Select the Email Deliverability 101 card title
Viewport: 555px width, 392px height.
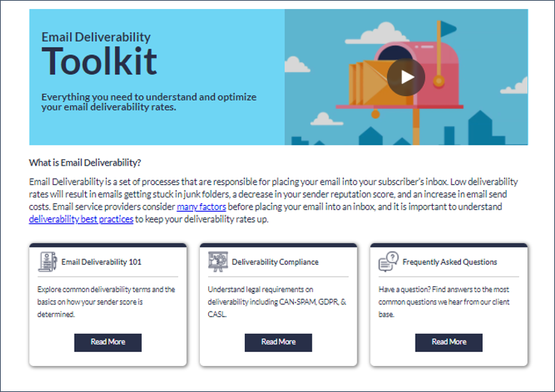(x=101, y=262)
